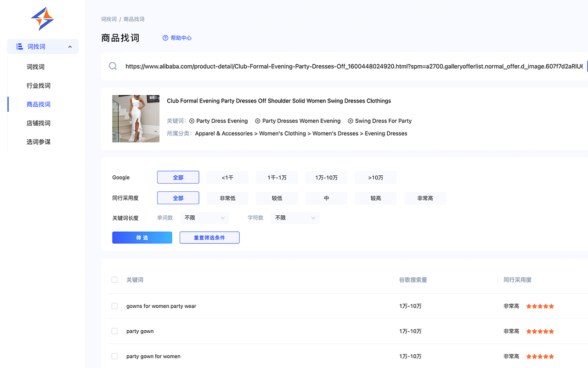
Task: Click the 筛选 button
Action: [x=142, y=237]
